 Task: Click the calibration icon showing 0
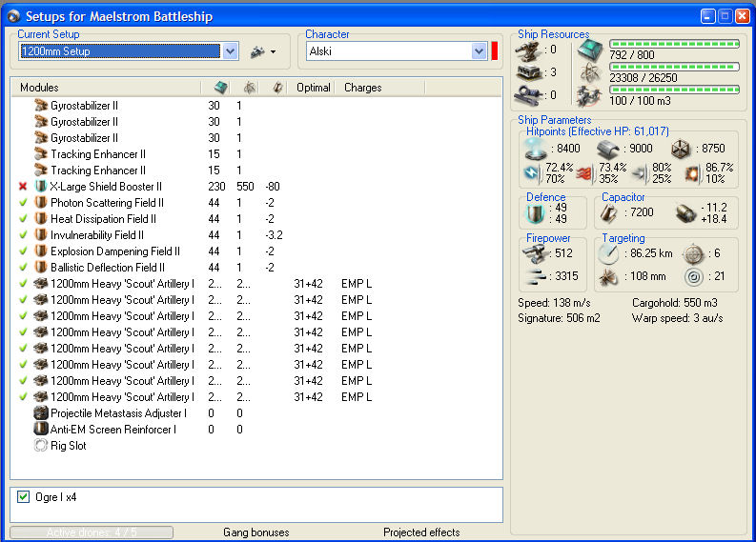[x=529, y=95]
